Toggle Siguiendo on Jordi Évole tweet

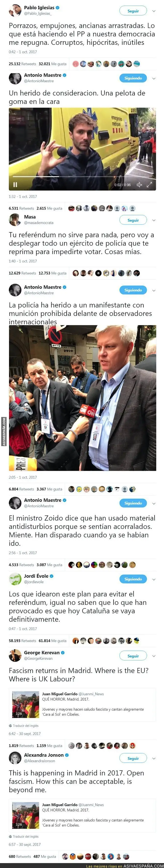[x=133, y=579]
